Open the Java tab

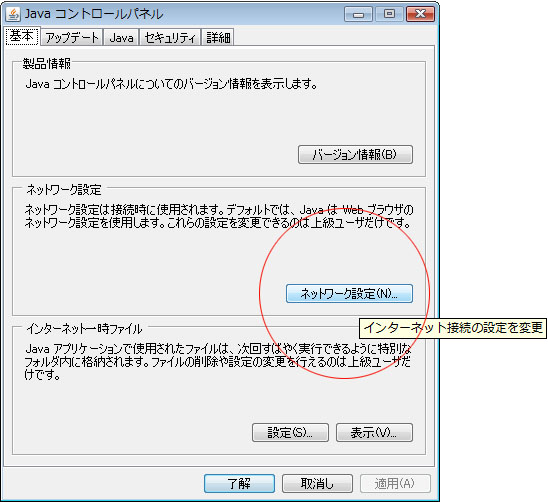(x=121, y=37)
